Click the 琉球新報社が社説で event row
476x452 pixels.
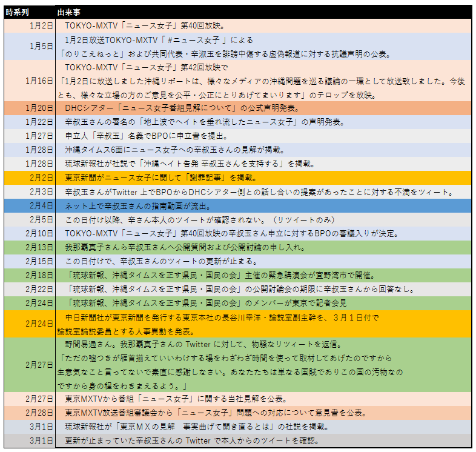pos(263,164)
